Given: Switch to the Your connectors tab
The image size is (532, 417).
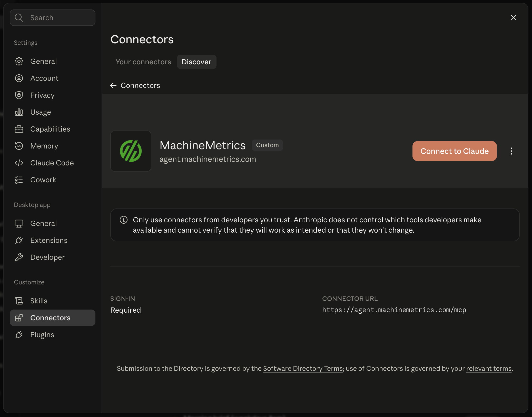Looking at the screenshot, I should click(x=143, y=62).
